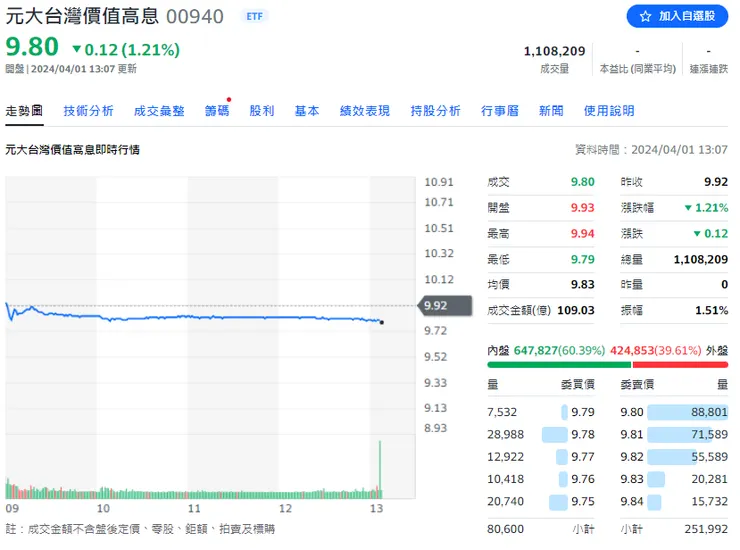Screen dimensions: 740x550
Task: Click ask price 9.84
Action: [632, 501]
